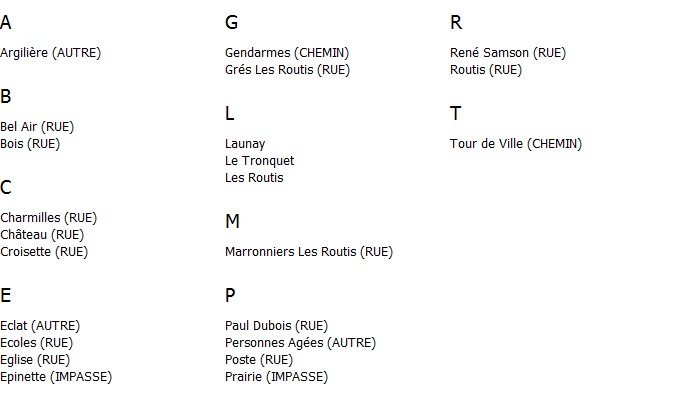Click the Launay locality entry
The height and width of the screenshot is (393, 675).
(245, 144)
